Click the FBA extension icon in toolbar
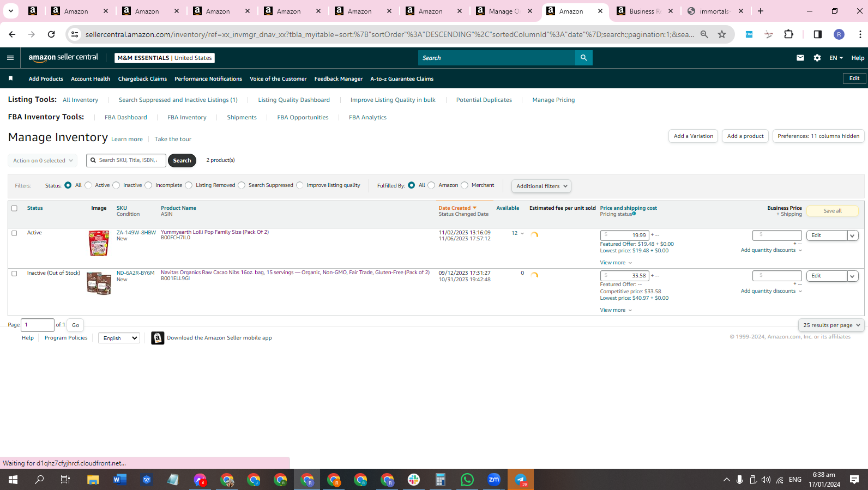 749,34
